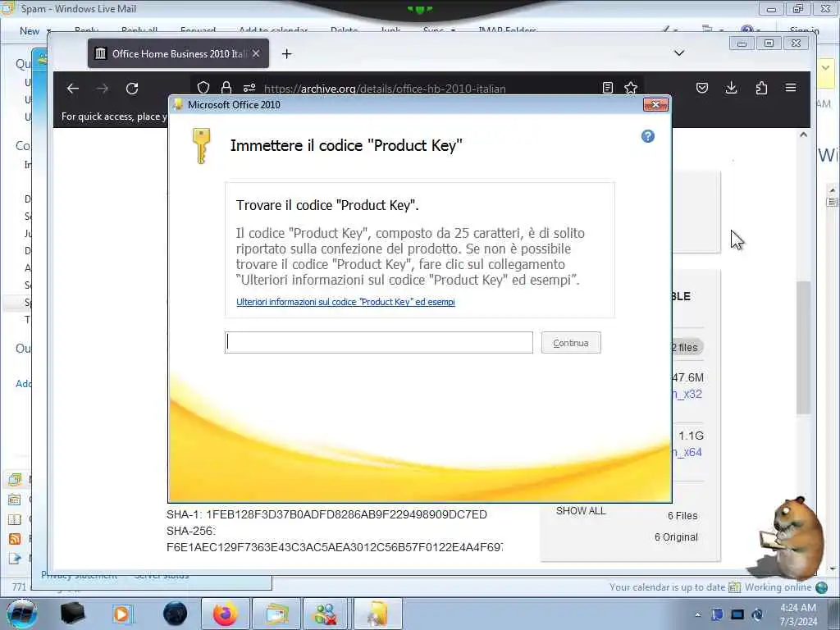Click the volume tray icon
Image resolution: width=840 pixels, height=630 pixels.
[757, 614]
